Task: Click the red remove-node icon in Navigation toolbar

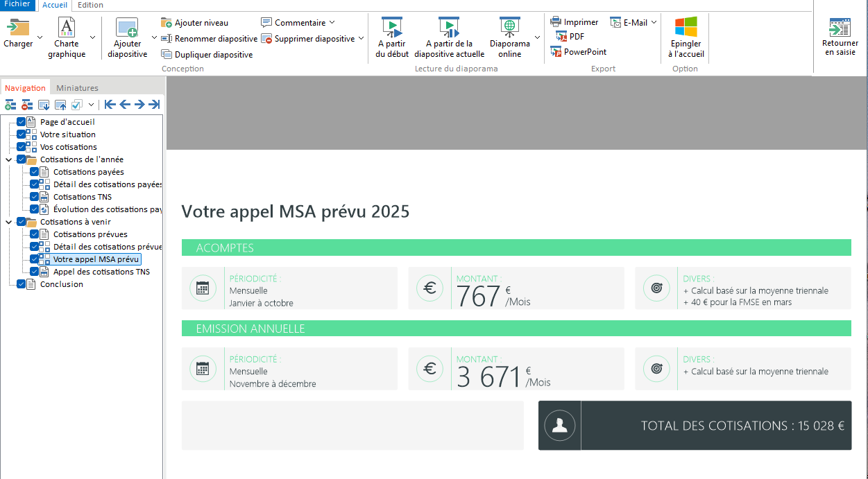Action: pyautogui.click(x=27, y=105)
